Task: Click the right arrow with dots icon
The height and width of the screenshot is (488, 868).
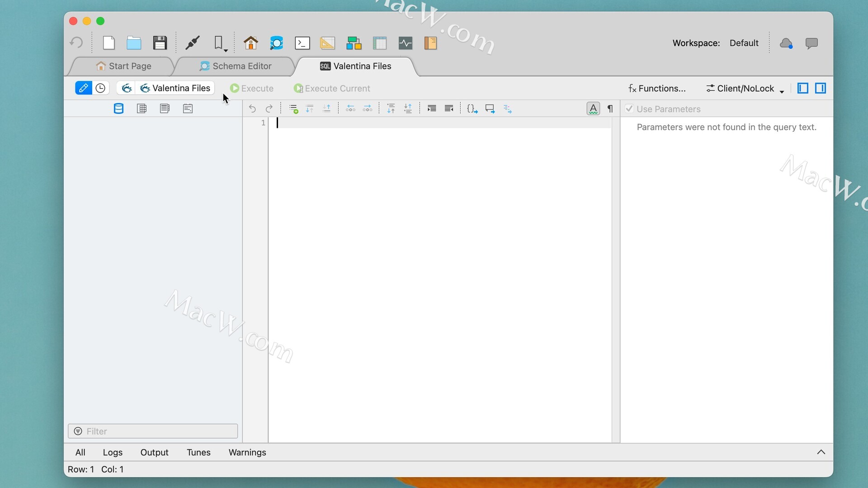Action: [x=368, y=108]
